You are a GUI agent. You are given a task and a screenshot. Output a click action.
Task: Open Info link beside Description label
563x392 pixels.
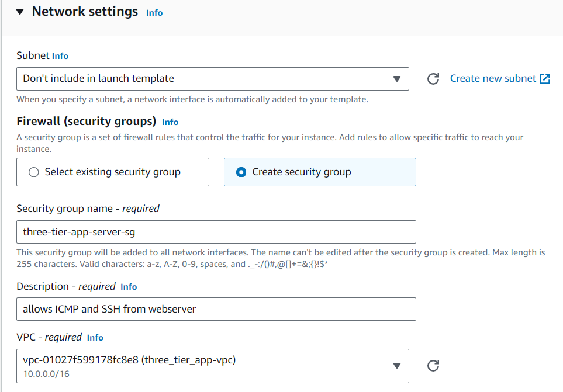tap(129, 287)
